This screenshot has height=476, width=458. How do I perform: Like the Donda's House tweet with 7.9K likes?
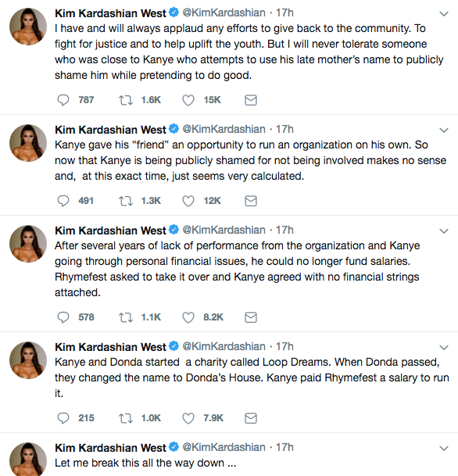pyautogui.click(x=188, y=418)
